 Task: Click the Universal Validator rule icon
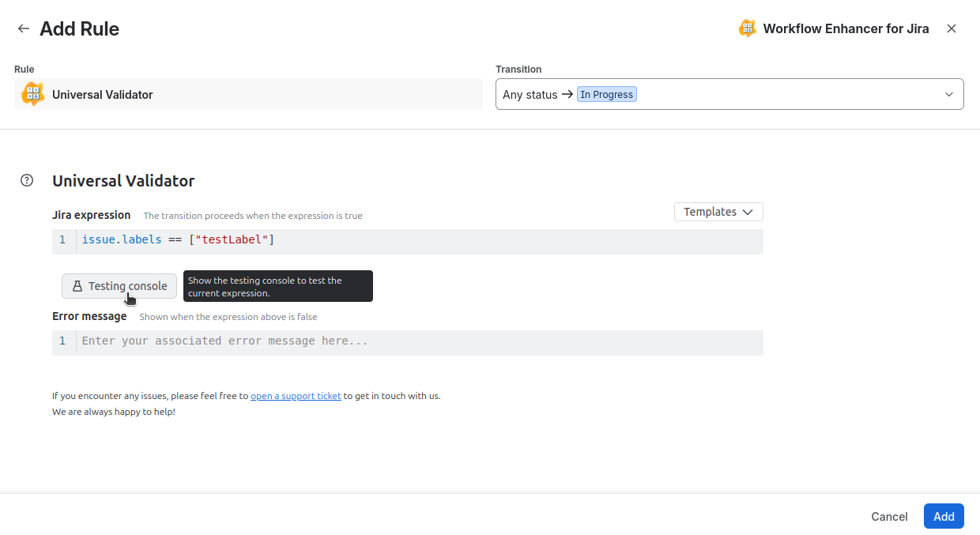32,94
